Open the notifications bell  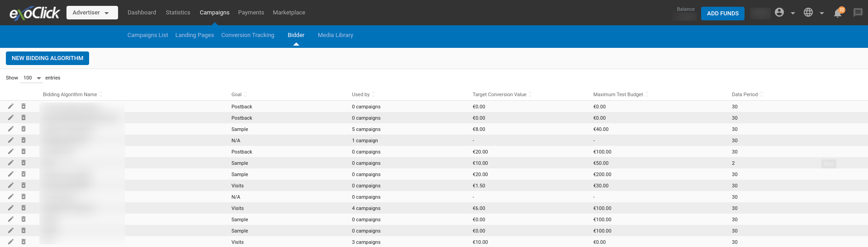837,13
